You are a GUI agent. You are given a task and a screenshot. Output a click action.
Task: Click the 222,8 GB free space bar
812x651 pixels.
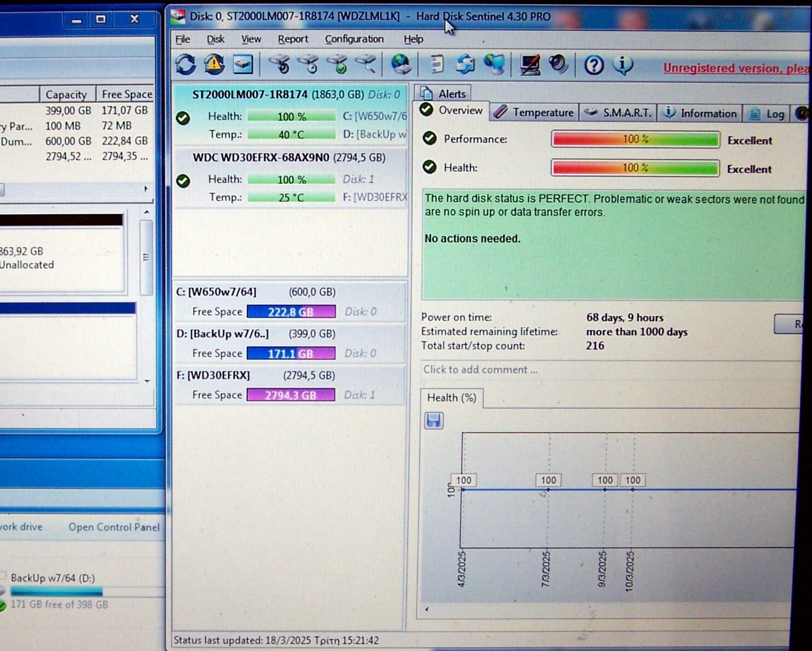(x=291, y=312)
